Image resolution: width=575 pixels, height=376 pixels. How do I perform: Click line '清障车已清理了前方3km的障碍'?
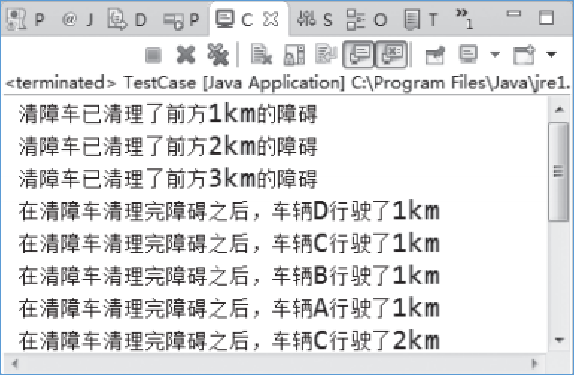tap(168, 179)
